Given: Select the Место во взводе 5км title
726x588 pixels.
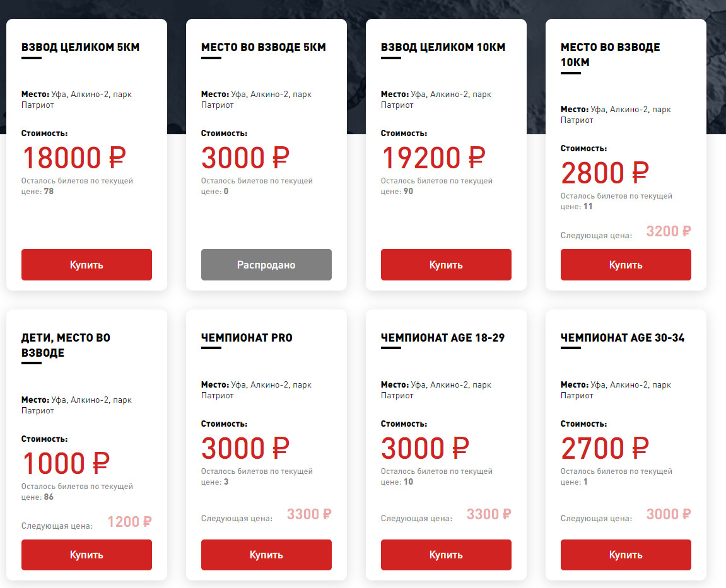Looking at the screenshot, I should (264, 47).
